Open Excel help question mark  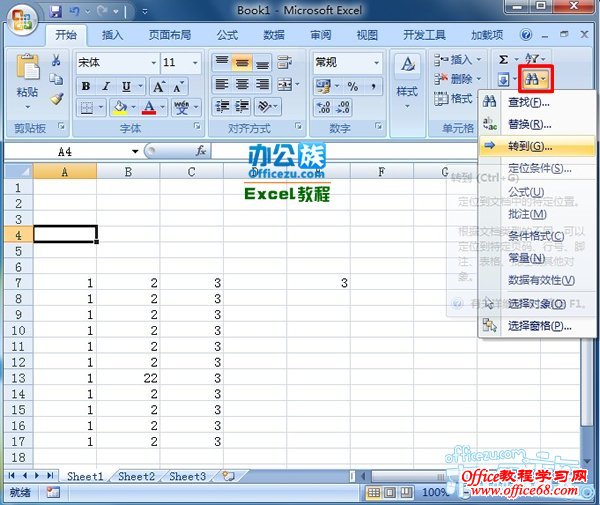[x=526, y=35]
